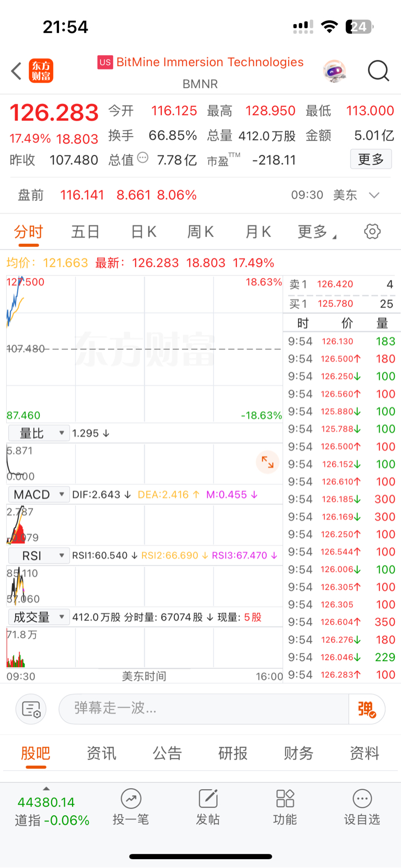Viewport: 401px width, 868px height.
Task: Expand the Dow index ticker arrow
Action: tap(46, 788)
